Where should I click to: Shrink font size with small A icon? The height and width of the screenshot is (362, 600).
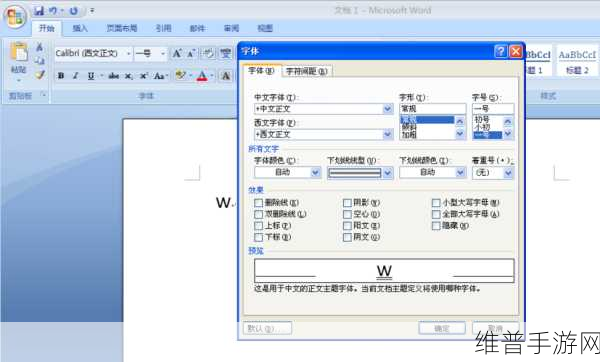click(x=191, y=53)
